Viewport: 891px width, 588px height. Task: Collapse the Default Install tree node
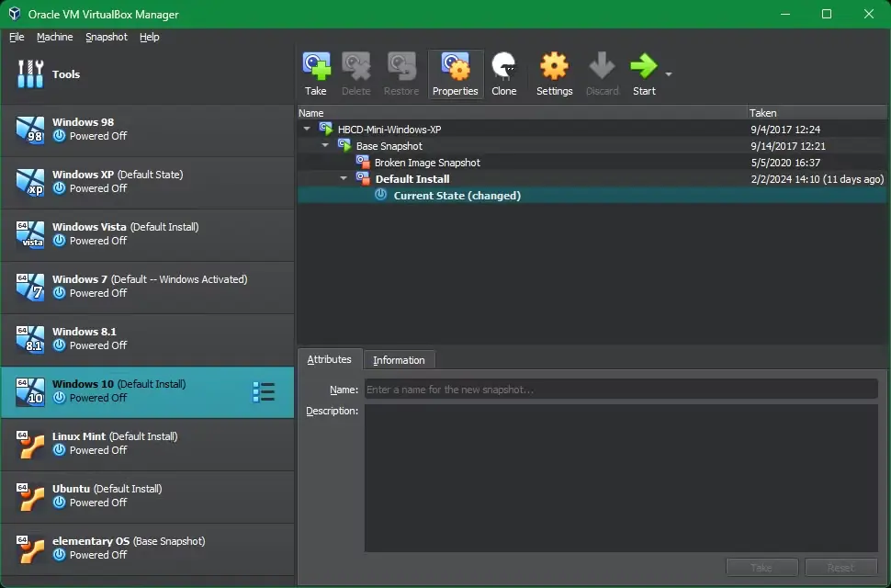pyautogui.click(x=344, y=178)
